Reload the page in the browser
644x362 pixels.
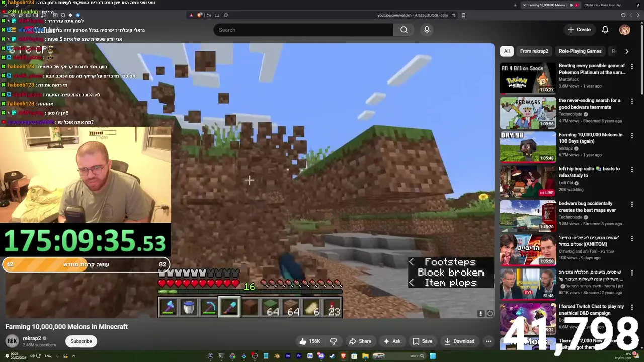coord(623,15)
